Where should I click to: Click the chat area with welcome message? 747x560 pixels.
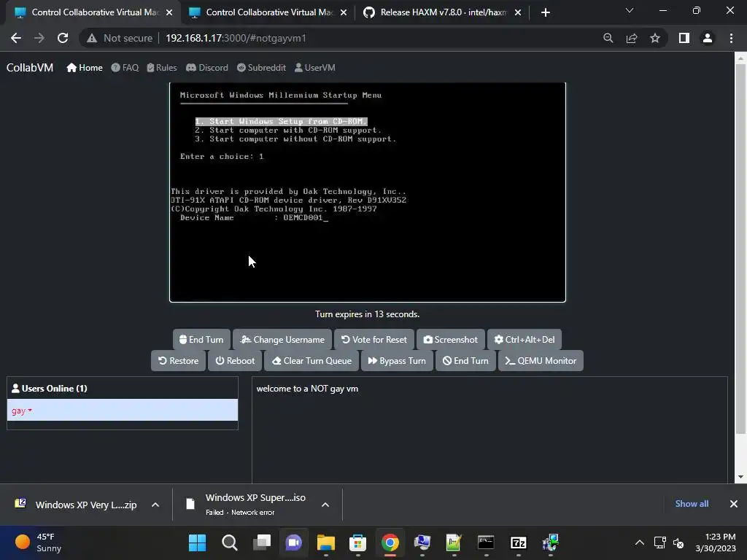[x=489, y=430]
